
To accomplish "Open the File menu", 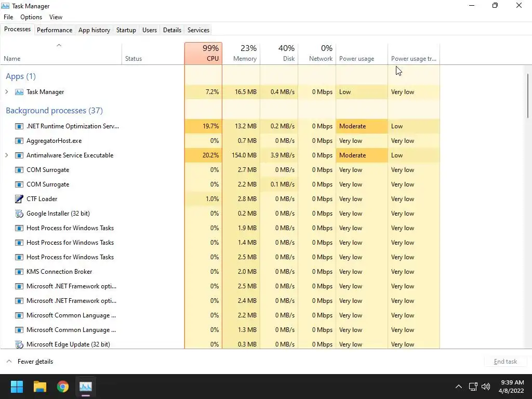I will [x=8, y=17].
